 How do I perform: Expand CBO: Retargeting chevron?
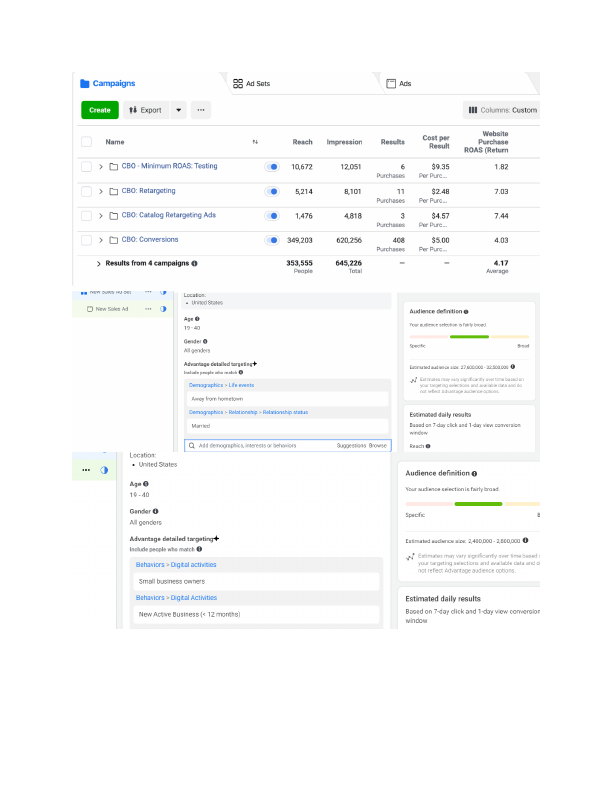pos(100,191)
